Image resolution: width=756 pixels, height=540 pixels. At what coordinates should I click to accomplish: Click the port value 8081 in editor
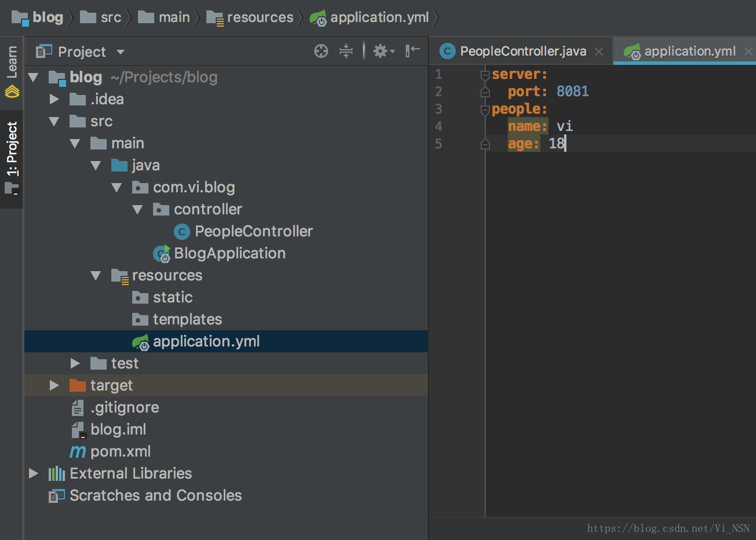pos(572,92)
